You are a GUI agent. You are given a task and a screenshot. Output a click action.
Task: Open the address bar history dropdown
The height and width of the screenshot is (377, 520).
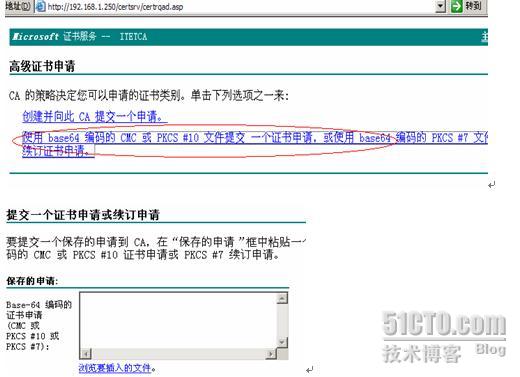pyautogui.click(x=440, y=6)
